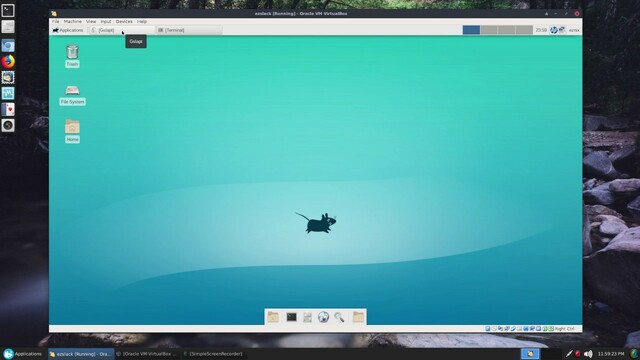Launch the web browser globe in guest dock
640x360 pixels.
tap(323, 317)
